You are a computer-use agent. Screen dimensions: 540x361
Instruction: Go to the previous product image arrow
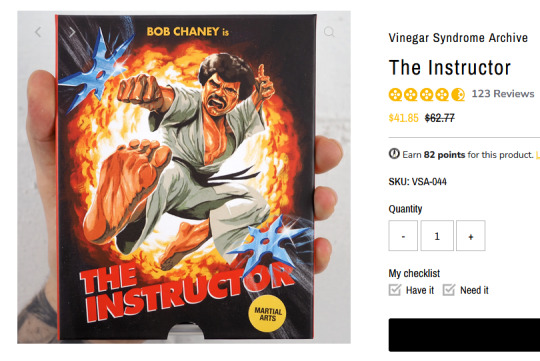click(38, 32)
